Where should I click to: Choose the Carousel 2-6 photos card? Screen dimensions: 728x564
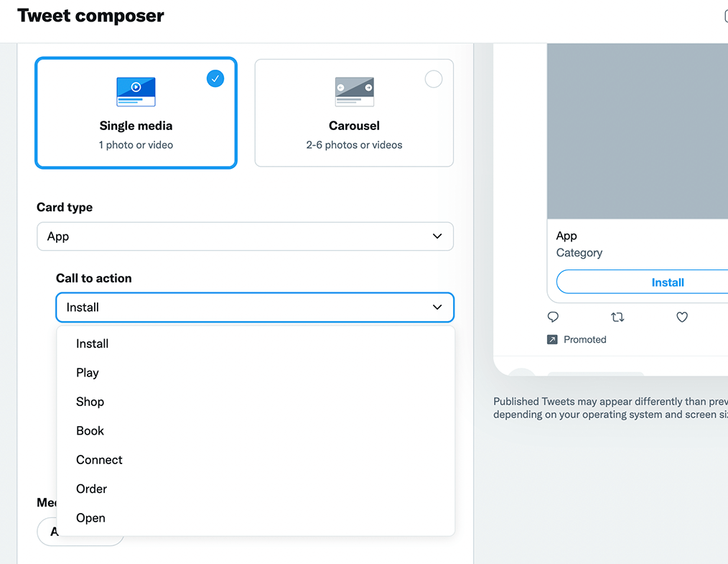[354, 112]
